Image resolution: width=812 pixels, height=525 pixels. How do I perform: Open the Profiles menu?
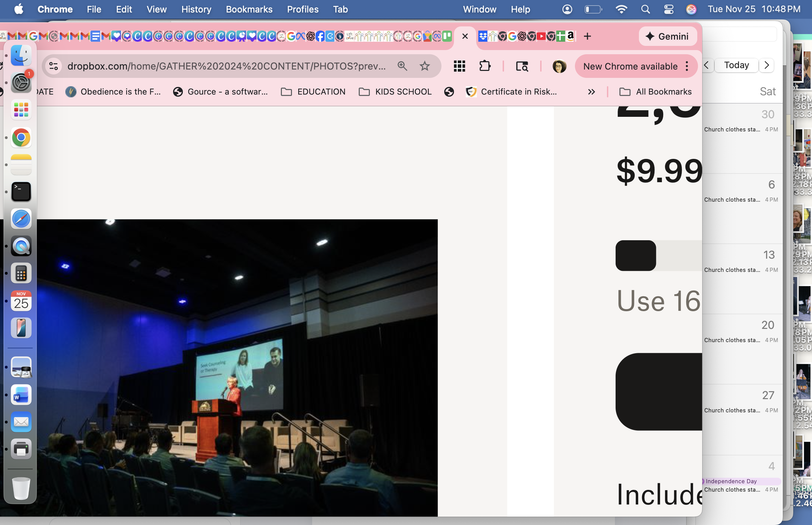coord(303,9)
